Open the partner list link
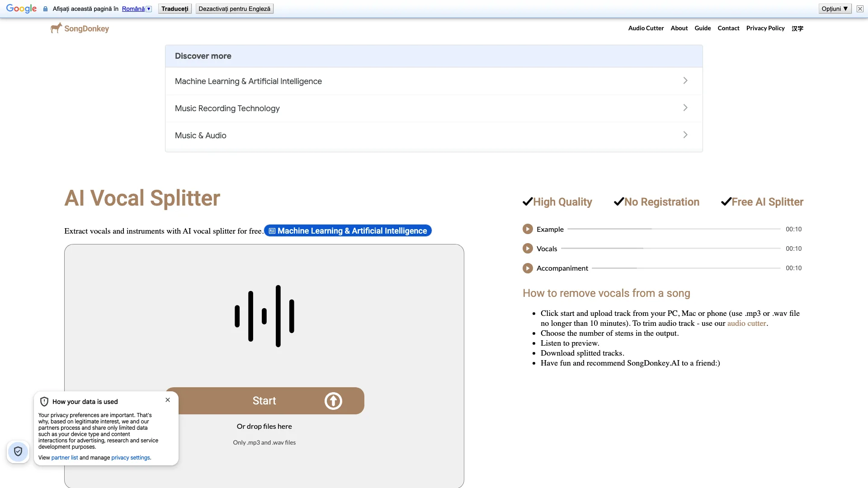 click(65, 458)
